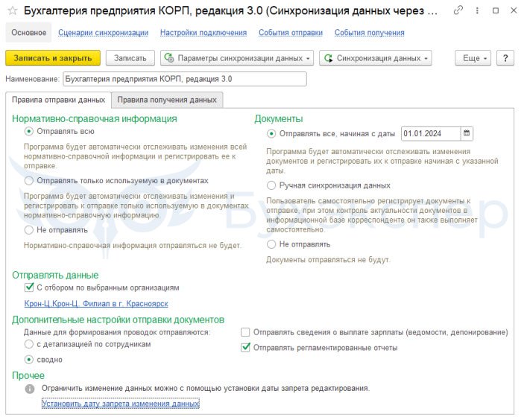Open События получения link
This screenshot has width=524, height=420.
[x=370, y=33]
